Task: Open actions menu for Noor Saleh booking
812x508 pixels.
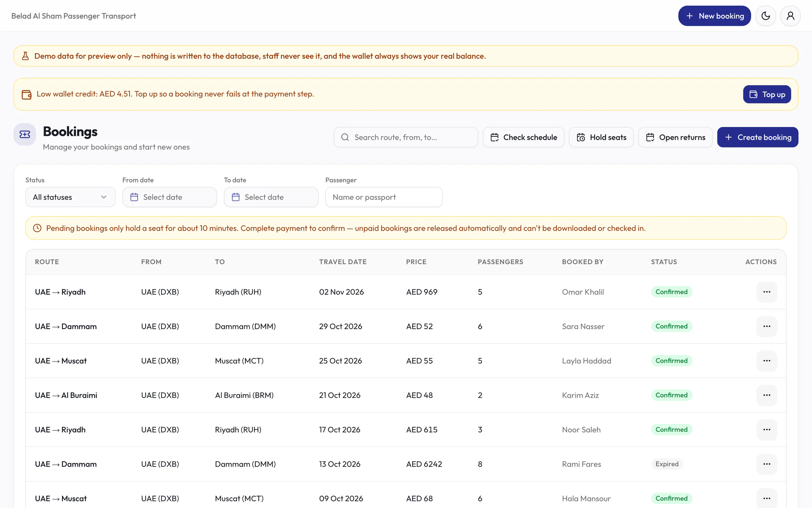Action: pyautogui.click(x=767, y=430)
